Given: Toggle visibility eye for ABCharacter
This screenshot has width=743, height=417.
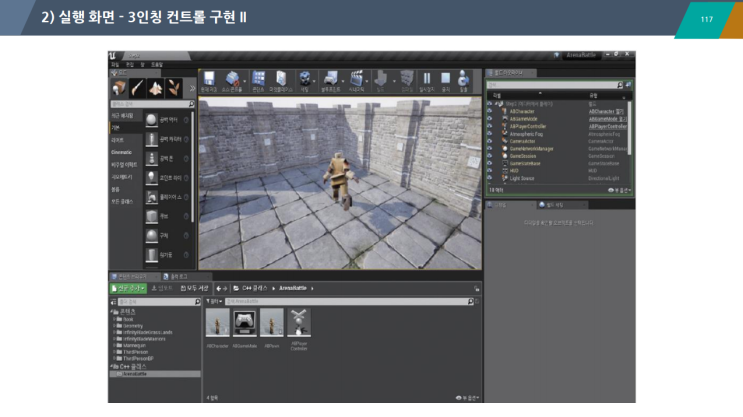Looking at the screenshot, I should [490, 111].
